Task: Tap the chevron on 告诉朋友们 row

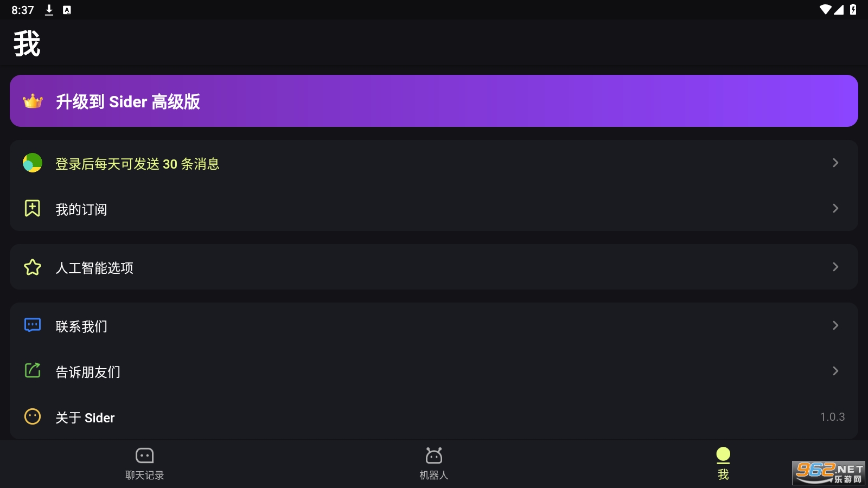Action: pos(835,371)
